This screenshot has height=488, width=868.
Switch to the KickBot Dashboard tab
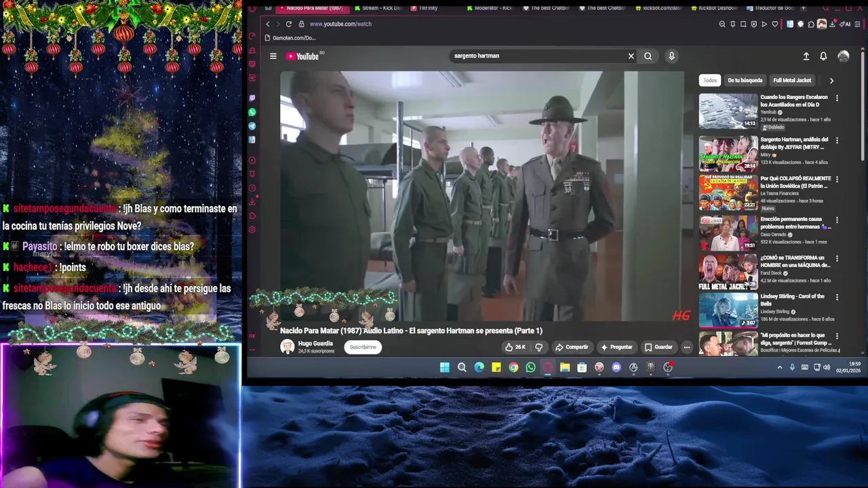714,8
